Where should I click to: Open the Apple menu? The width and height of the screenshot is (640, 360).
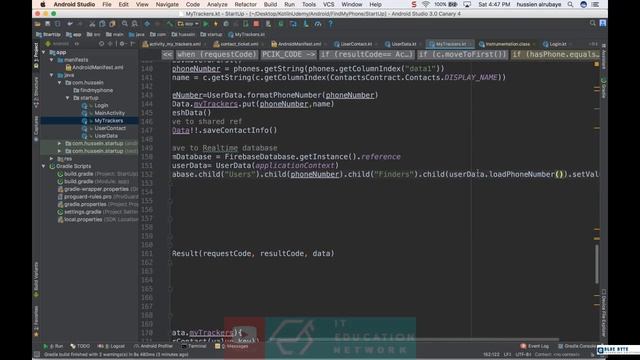(43, 4)
